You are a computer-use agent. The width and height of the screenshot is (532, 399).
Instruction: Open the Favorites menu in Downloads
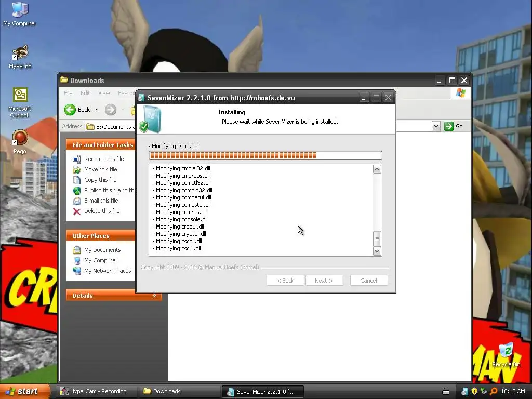[x=126, y=93]
